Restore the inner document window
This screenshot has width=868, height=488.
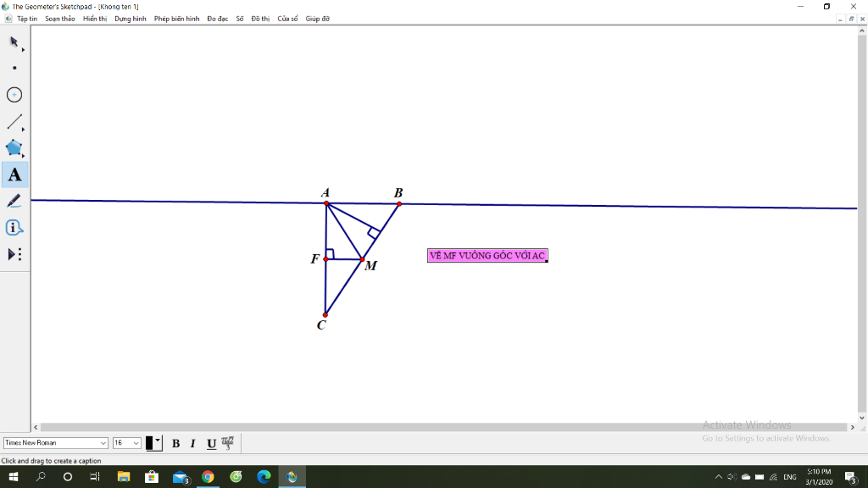[851, 19]
